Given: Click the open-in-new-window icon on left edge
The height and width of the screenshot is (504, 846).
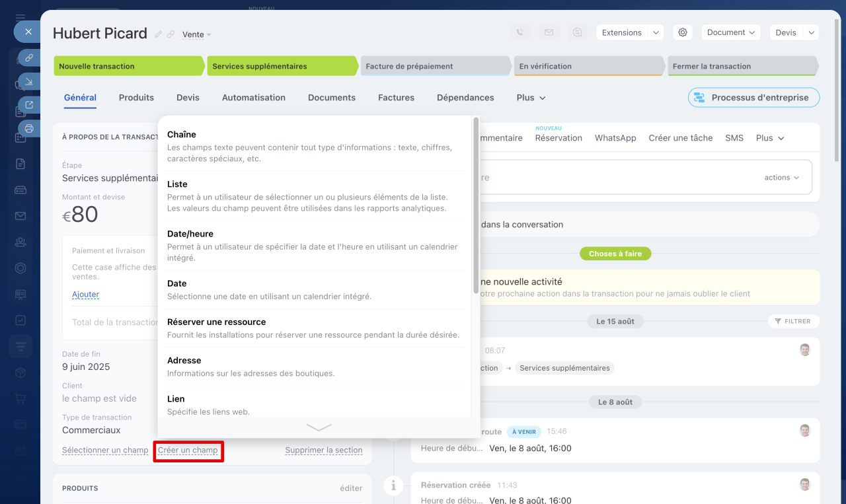Looking at the screenshot, I should click(x=29, y=104).
